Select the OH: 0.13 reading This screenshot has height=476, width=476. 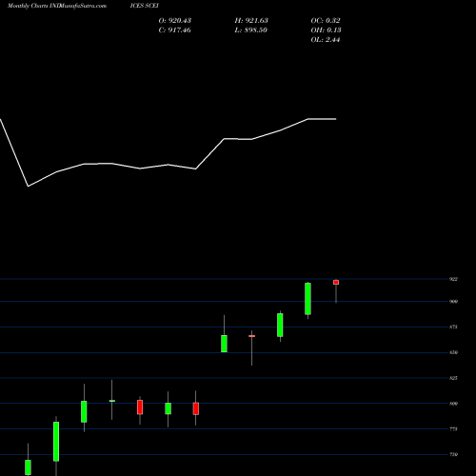[326, 30]
